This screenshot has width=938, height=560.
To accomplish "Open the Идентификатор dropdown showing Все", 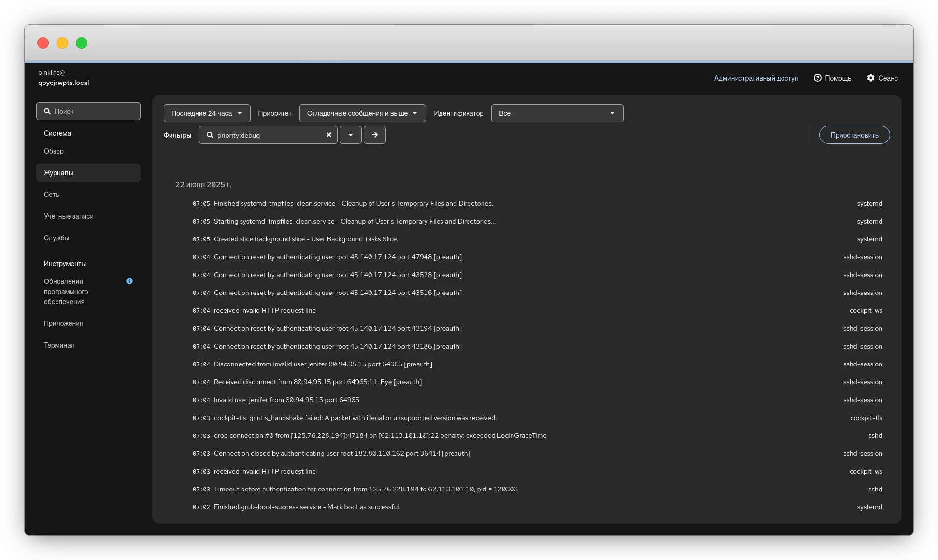I will point(557,113).
